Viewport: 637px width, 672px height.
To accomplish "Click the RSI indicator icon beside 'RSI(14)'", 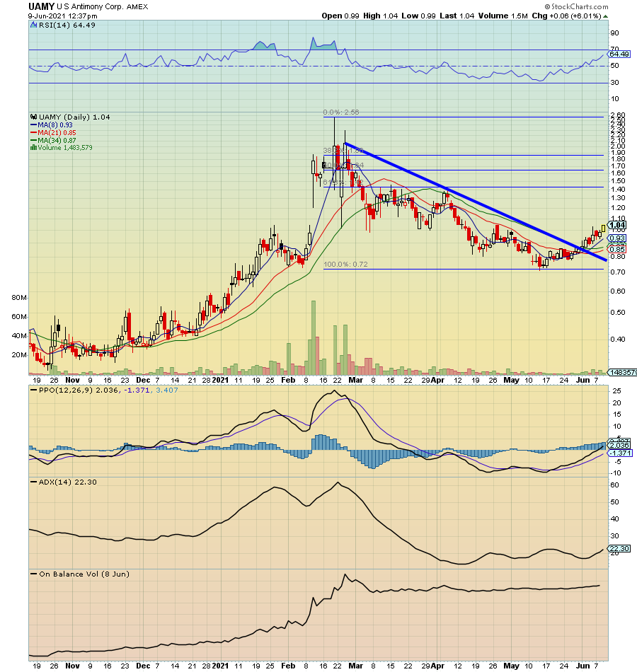I will click(33, 25).
